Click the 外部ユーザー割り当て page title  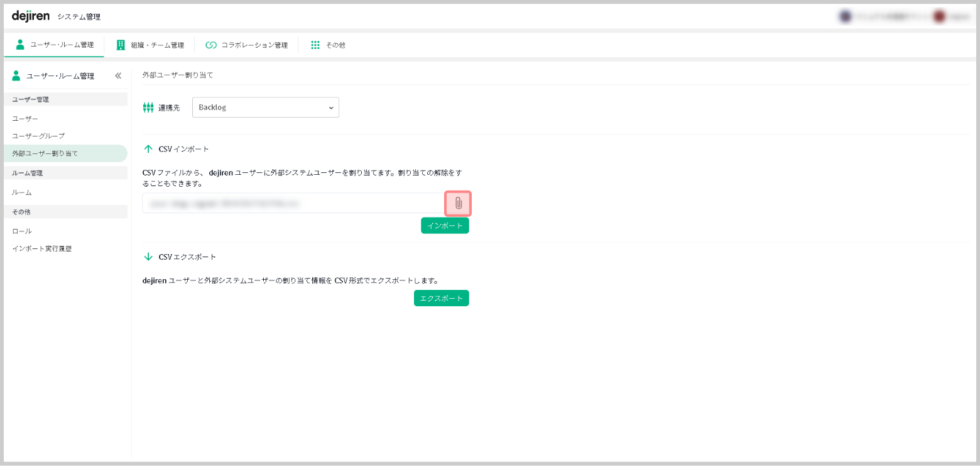click(178, 75)
